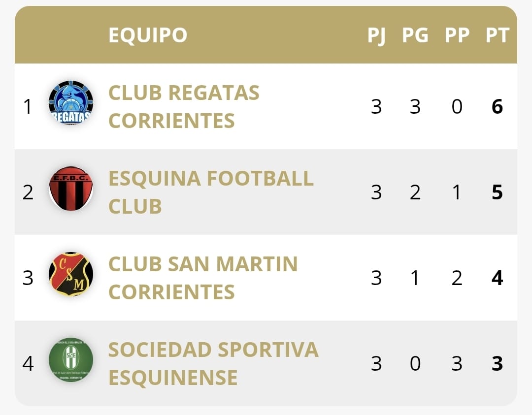532x415 pixels.
Task: Click the Club San Martin shield logo
Action: 71,274
